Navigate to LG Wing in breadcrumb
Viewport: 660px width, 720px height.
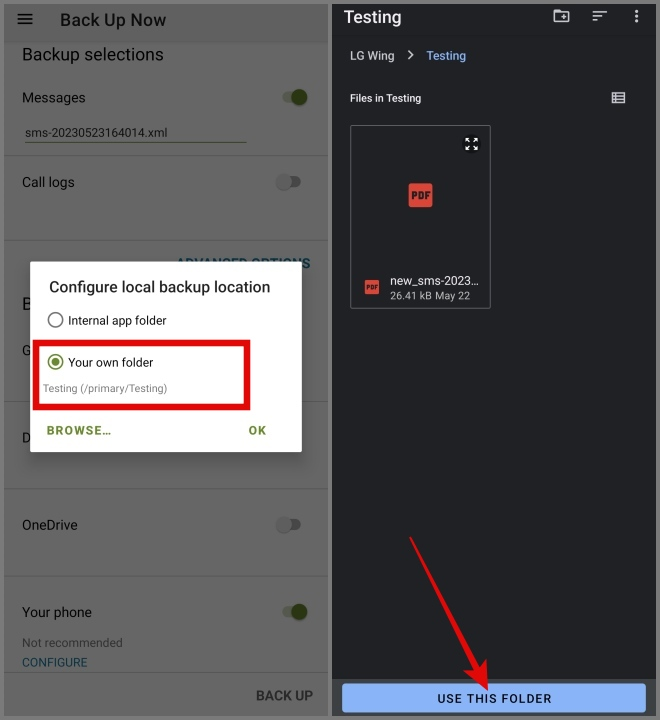pos(372,56)
